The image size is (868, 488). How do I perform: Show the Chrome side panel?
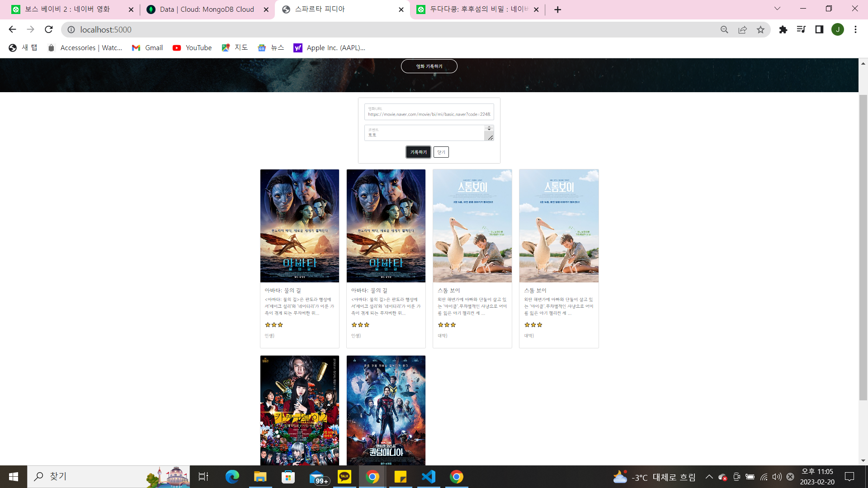[819, 29]
